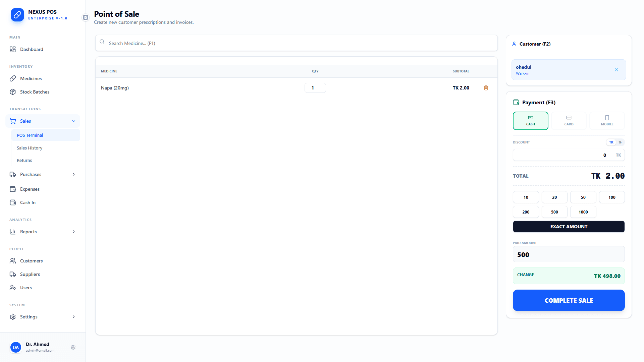Open the Suppliers page
This screenshot has width=644, height=362.
(30, 274)
